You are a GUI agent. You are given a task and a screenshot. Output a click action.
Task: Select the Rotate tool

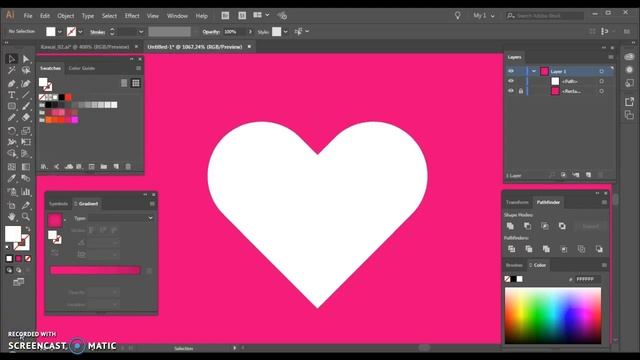[x=11, y=131]
